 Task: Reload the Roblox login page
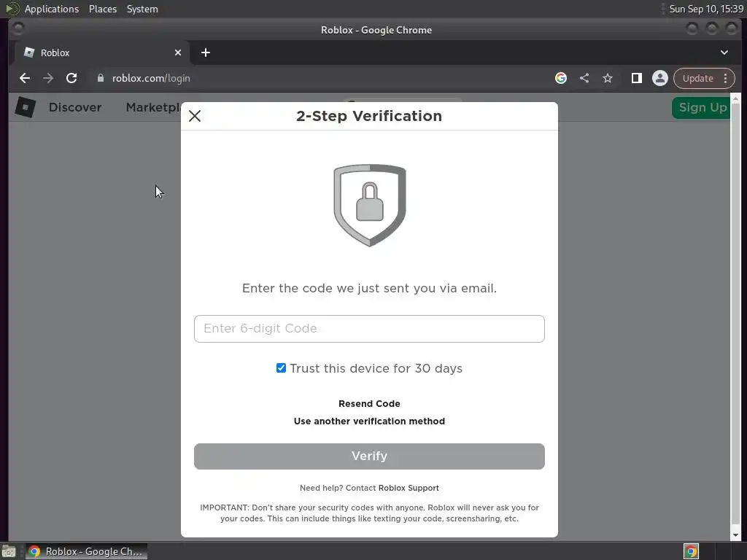point(71,78)
